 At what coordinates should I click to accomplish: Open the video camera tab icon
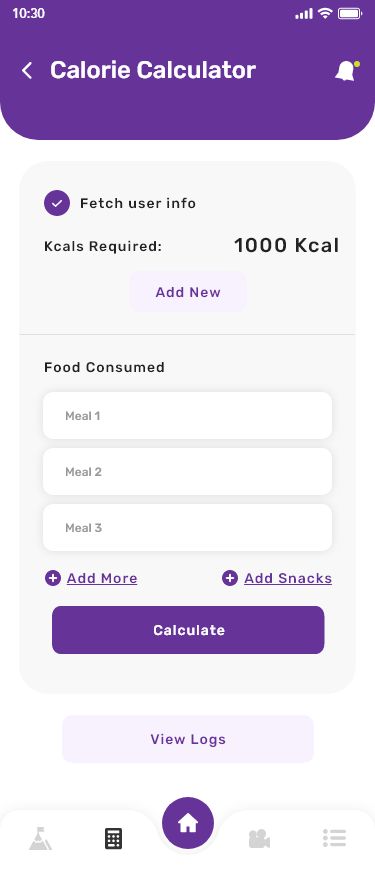[x=259, y=839]
